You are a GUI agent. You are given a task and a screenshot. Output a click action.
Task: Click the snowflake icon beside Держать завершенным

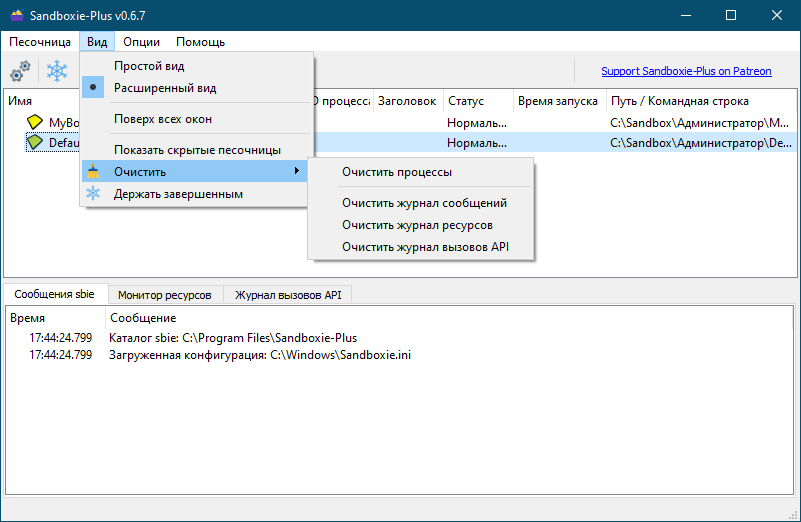(x=93, y=194)
